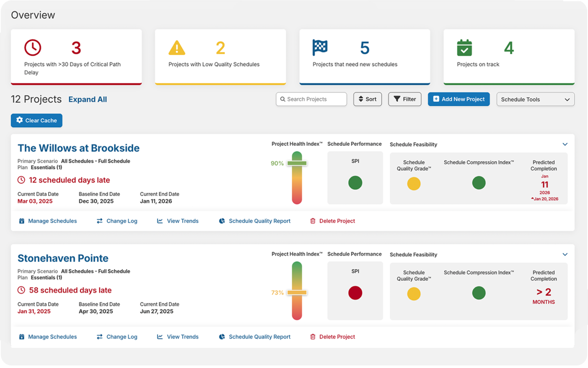The height and width of the screenshot is (368, 588).
Task: Collapse the Stonehaven Pointe card chevron
Action: pos(565,255)
